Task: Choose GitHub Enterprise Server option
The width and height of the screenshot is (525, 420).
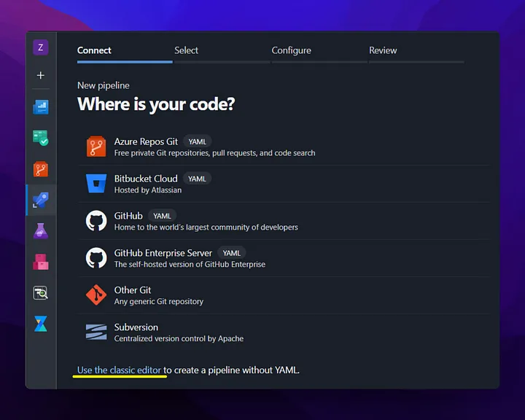Action: tap(284, 258)
